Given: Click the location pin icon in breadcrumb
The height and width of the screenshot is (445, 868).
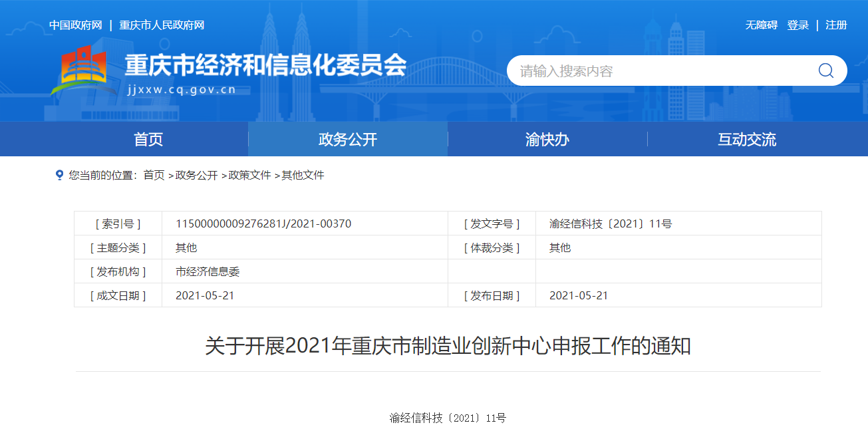Looking at the screenshot, I should point(59,175).
